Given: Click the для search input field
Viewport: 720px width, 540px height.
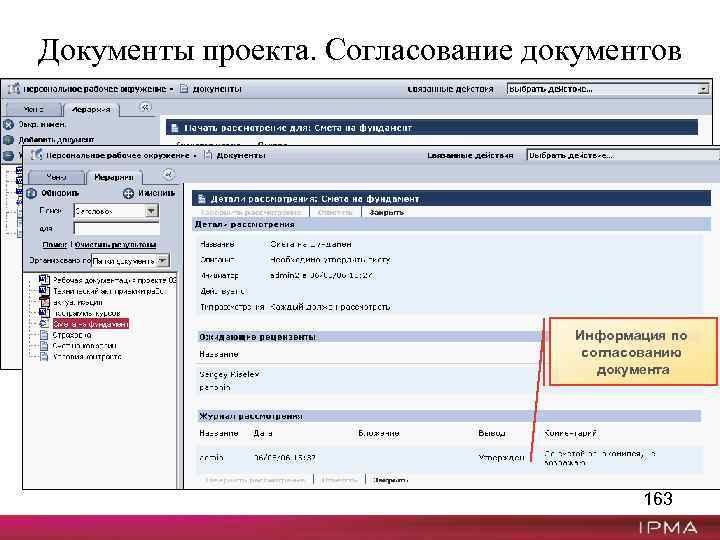Looking at the screenshot, I should [117, 228].
